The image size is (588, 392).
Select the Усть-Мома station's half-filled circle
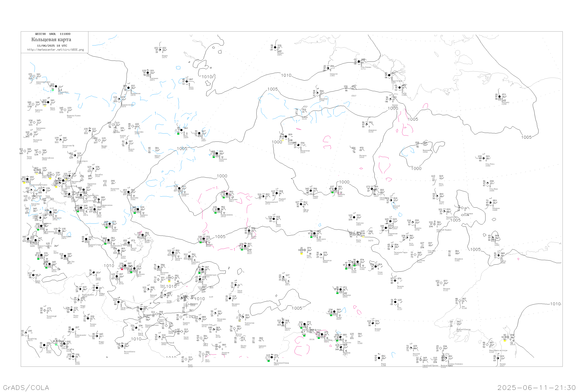click(x=483, y=158)
